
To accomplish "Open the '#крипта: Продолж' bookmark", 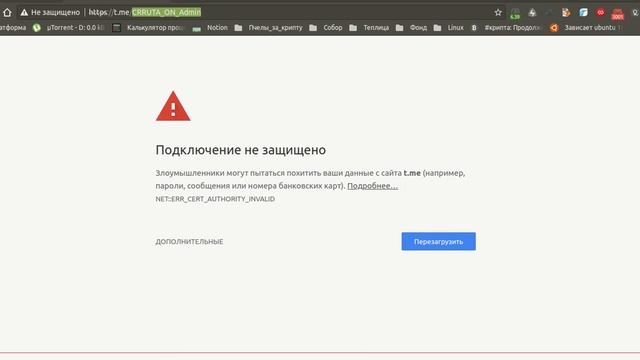I will coord(507,28).
